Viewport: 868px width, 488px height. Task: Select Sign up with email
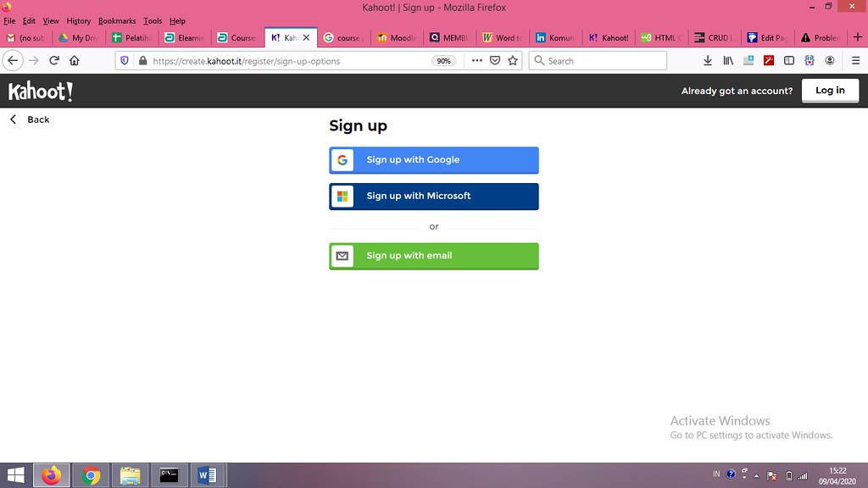coord(433,256)
